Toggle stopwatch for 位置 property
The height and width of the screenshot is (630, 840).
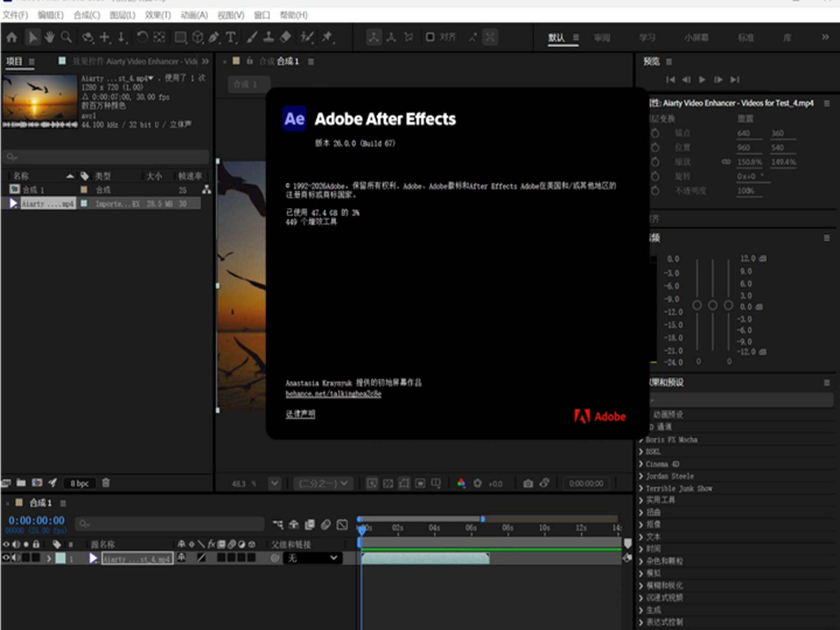[655, 148]
